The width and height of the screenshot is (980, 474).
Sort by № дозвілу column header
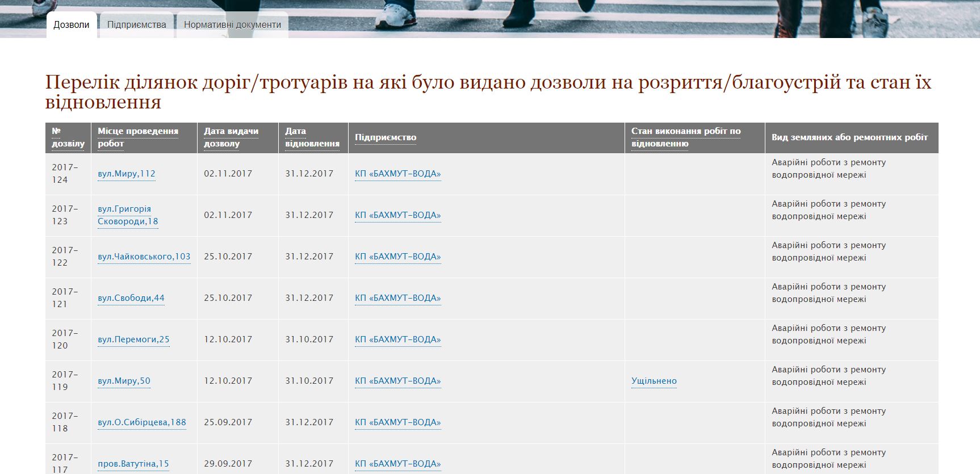68,137
